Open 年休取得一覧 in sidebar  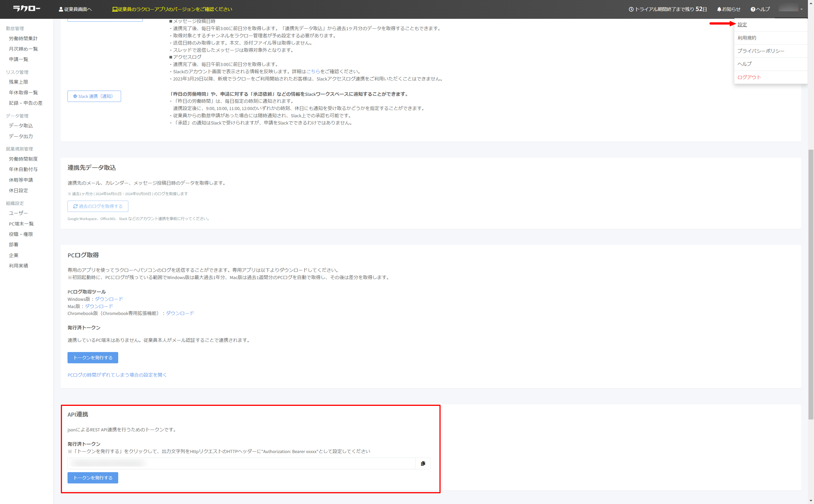click(x=23, y=92)
